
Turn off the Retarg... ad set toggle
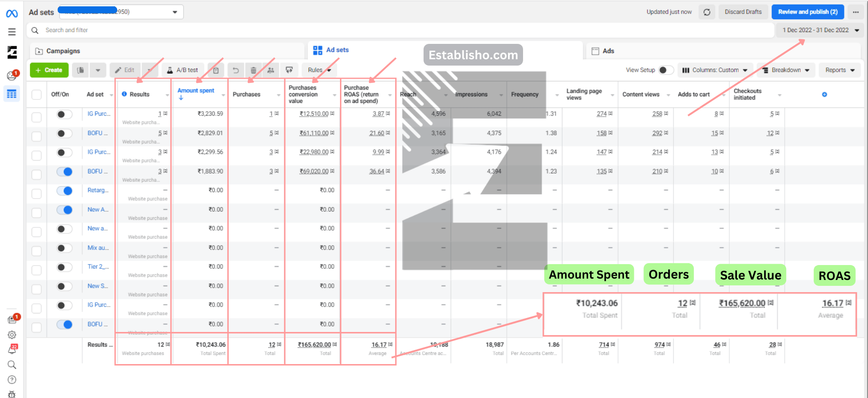pos(65,190)
